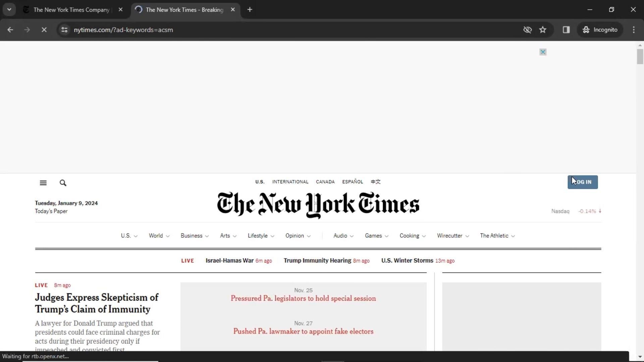Select the International edition

[290, 182]
